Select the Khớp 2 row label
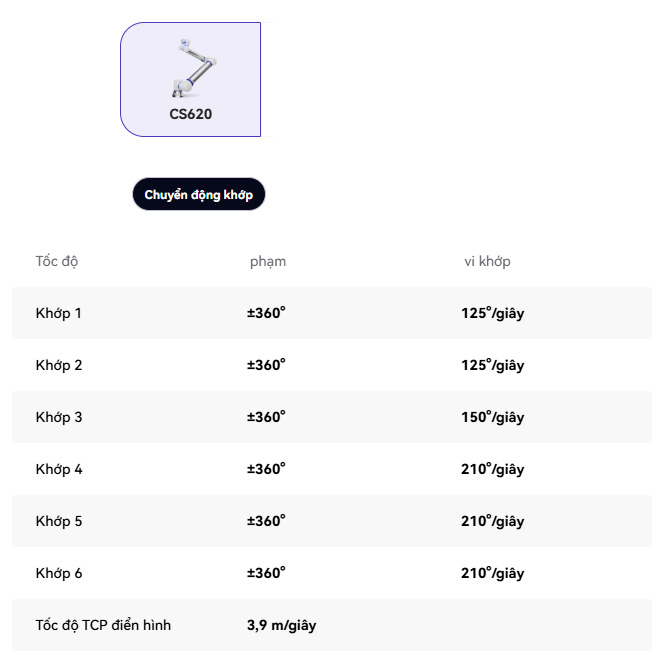Screen dimensions: 663x665 pos(59,365)
